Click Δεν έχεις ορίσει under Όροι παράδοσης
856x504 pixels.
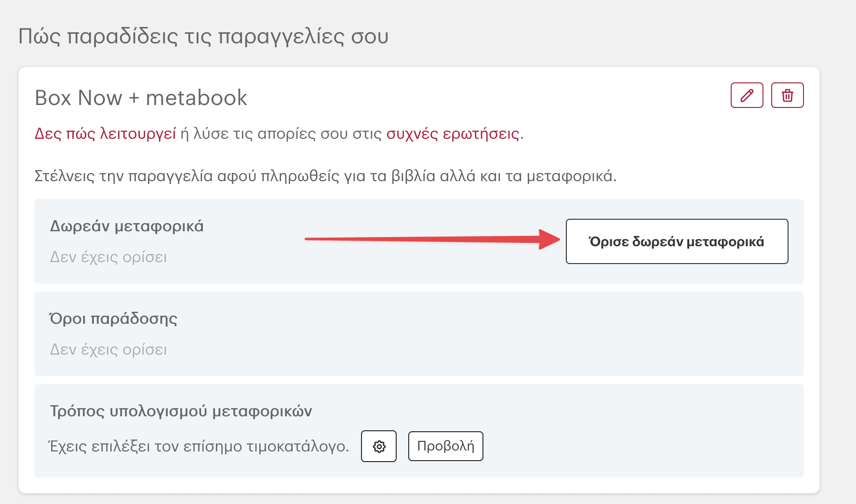(108, 349)
